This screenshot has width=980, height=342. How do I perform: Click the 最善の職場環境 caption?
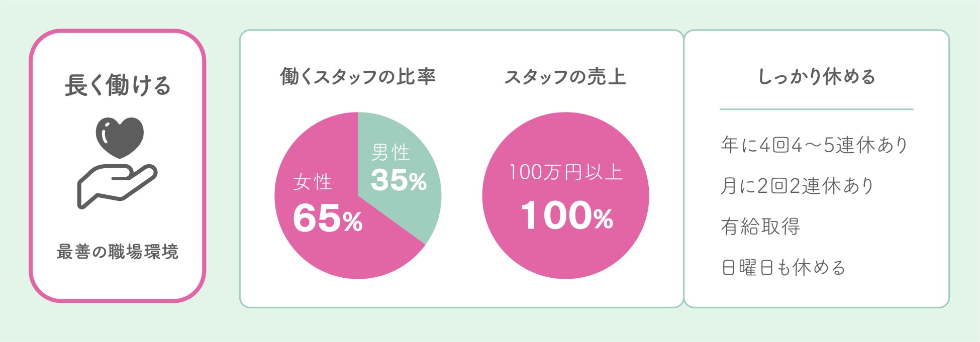tap(118, 252)
